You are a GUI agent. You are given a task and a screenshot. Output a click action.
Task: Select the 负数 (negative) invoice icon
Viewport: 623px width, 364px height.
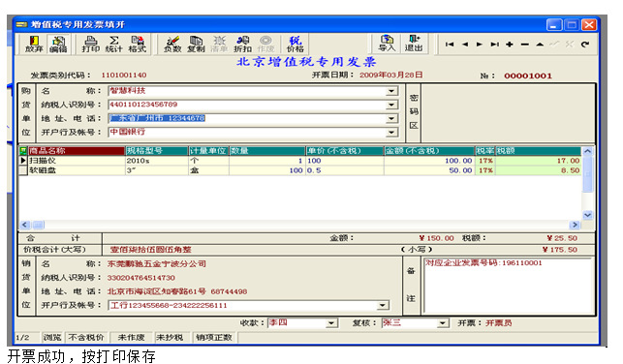[x=172, y=45]
